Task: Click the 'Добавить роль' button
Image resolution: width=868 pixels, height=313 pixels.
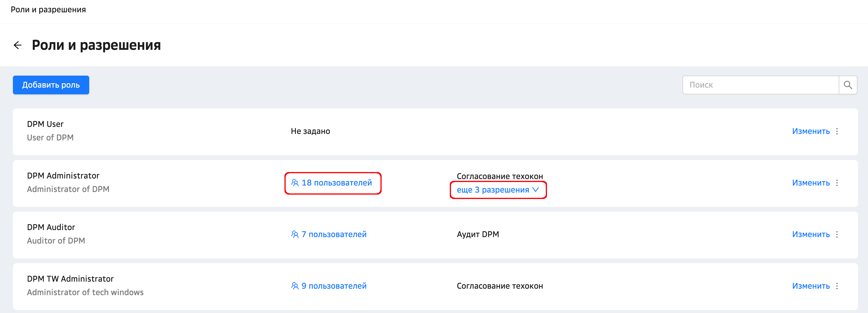Action: (51, 85)
